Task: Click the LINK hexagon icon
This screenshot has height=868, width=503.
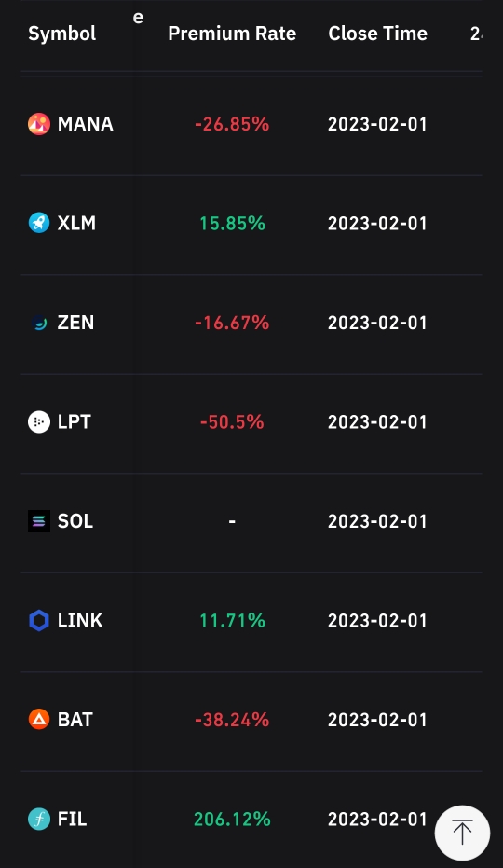Action: click(x=39, y=620)
